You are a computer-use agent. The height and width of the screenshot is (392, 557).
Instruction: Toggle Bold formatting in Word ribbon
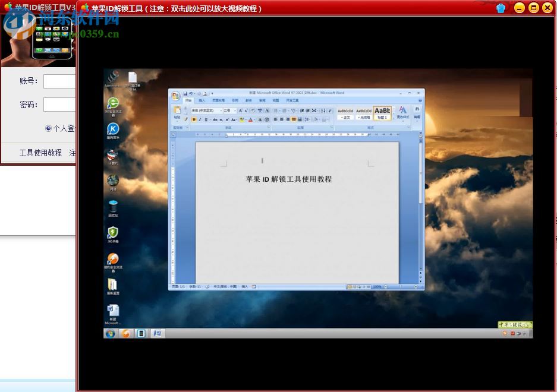point(194,119)
